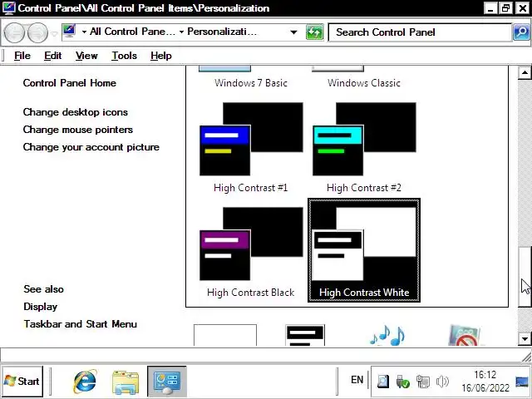Image resolution: width=532 pixels, height=399 pixels.
Task: Click the magnifier search icon
Action: (521, 32)
